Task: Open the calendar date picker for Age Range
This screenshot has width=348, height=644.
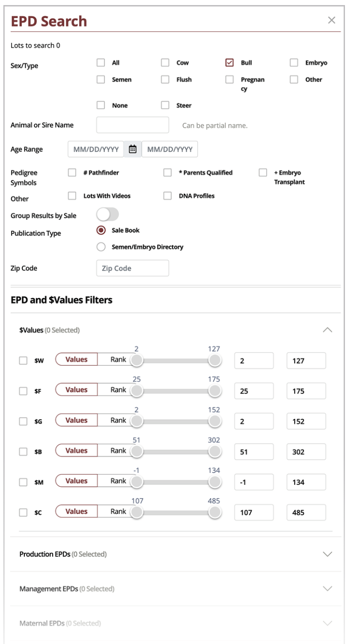Action: [x=131, y=149]
